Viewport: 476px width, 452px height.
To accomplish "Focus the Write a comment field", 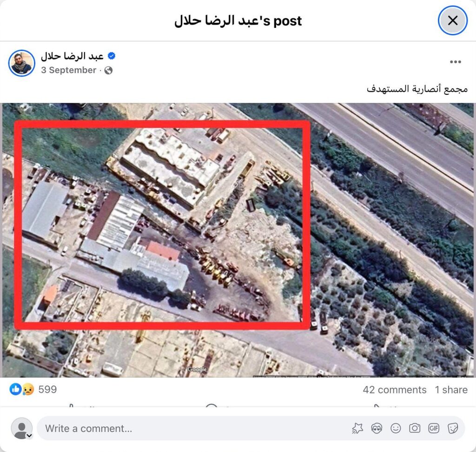I will click(x=251, y=428).
